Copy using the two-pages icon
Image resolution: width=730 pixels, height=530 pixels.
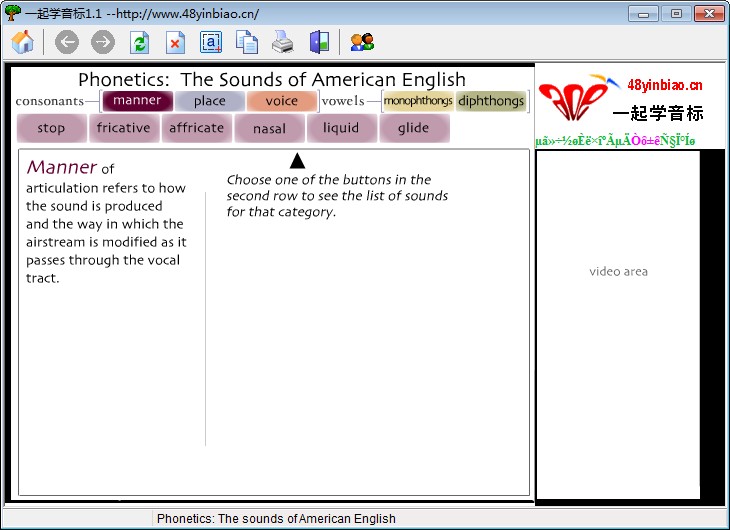[247, 42]
